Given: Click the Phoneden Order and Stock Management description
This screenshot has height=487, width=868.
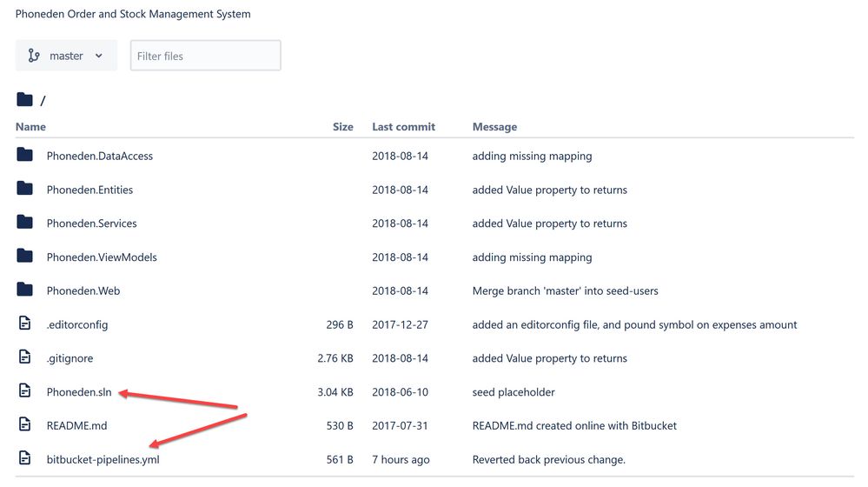Looking at the screenshot, I should point(133,14).
